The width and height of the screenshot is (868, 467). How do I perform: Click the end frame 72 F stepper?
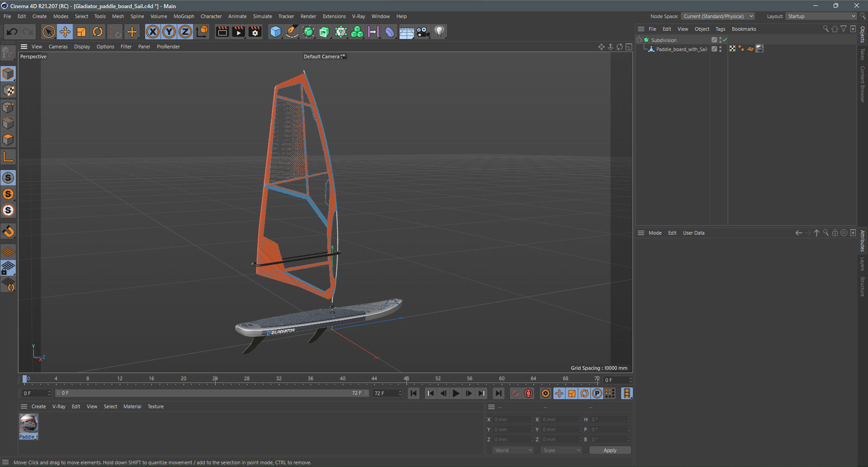click(400, 393)
